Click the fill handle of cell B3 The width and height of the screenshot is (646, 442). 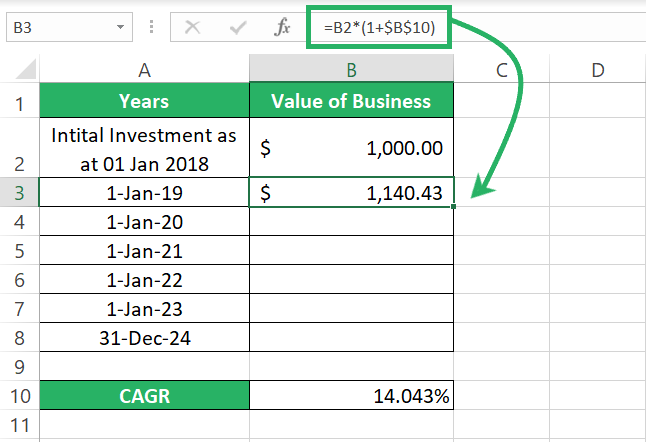coord(453,206)
